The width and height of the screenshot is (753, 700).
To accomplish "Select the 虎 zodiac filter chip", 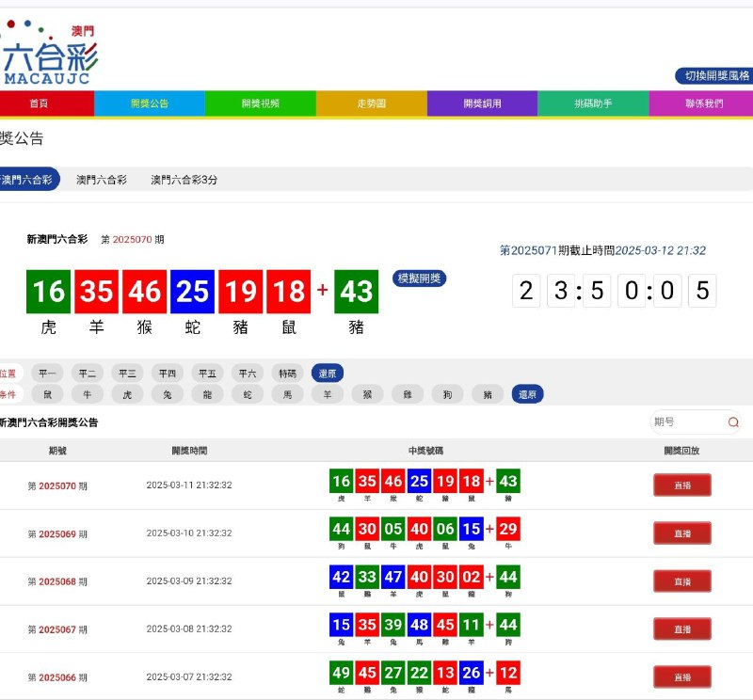I will tap(127, 394).
